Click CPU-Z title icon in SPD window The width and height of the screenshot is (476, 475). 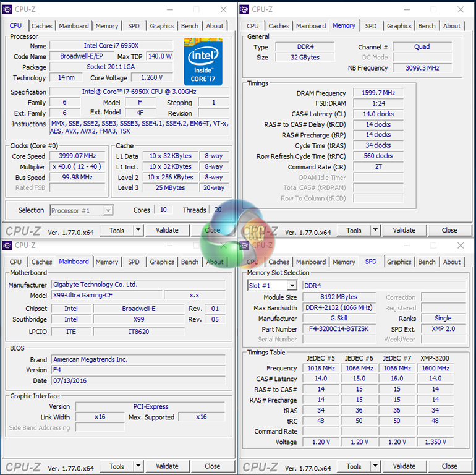[245, 246]
